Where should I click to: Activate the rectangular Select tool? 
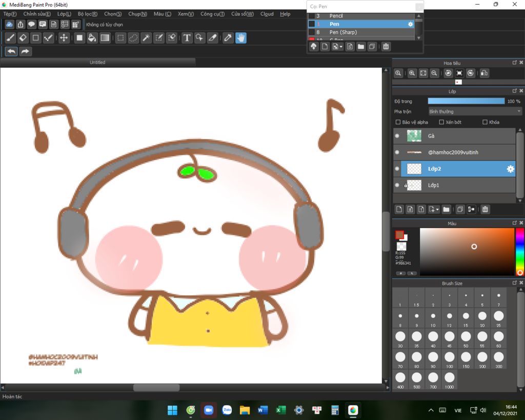(120, 38)
